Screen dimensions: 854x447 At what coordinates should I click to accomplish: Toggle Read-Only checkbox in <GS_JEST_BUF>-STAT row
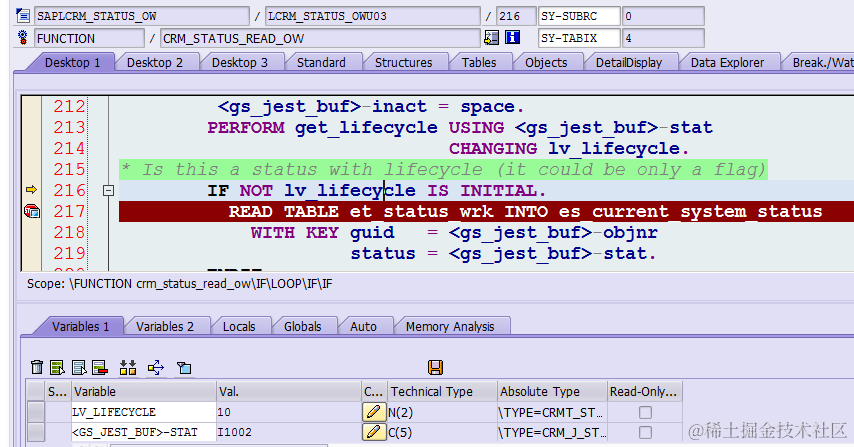(645, 432)
